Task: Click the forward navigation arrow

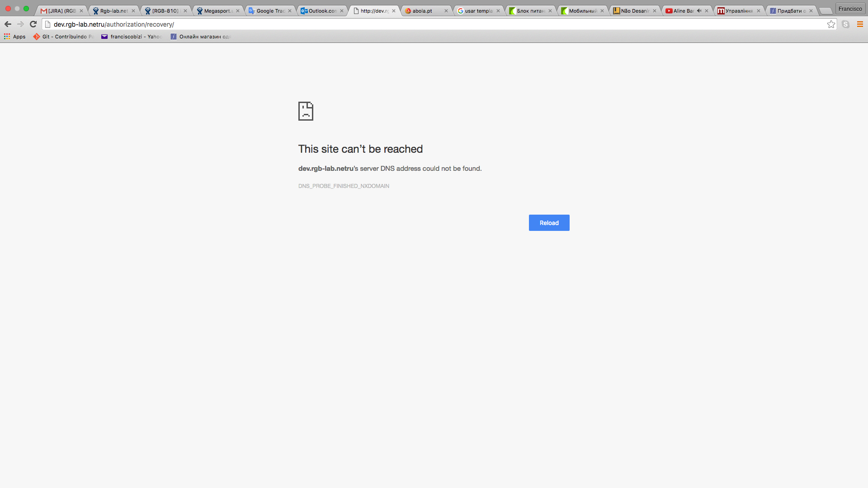Action: pyautogui.click(x=20, y=24)
